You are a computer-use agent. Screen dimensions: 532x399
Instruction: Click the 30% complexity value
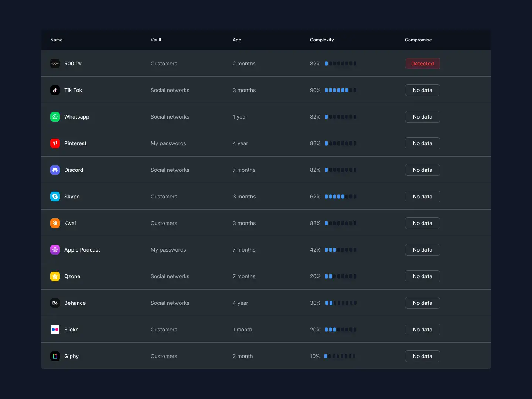coord(315,303)
